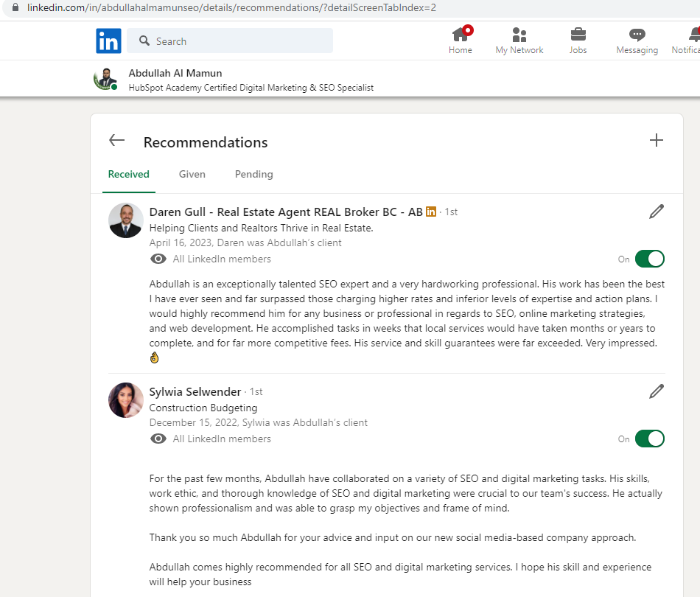Click eye visibility icon under Daren's recommendation
This screenshot has height=597, width=700.
click(158, 259)
